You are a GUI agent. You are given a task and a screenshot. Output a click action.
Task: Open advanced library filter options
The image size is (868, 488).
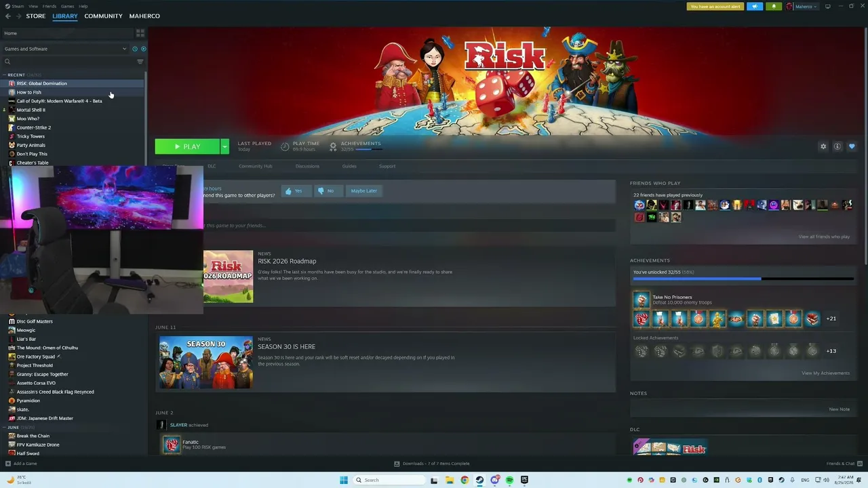[140, 62]
